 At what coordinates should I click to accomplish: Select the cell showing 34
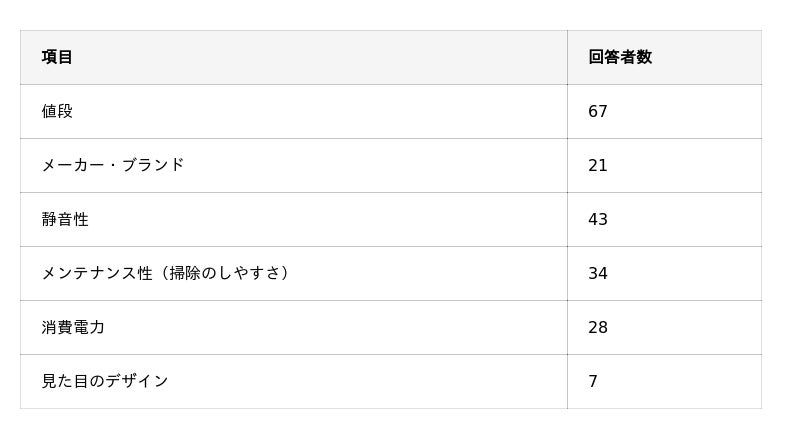point(598,273)
